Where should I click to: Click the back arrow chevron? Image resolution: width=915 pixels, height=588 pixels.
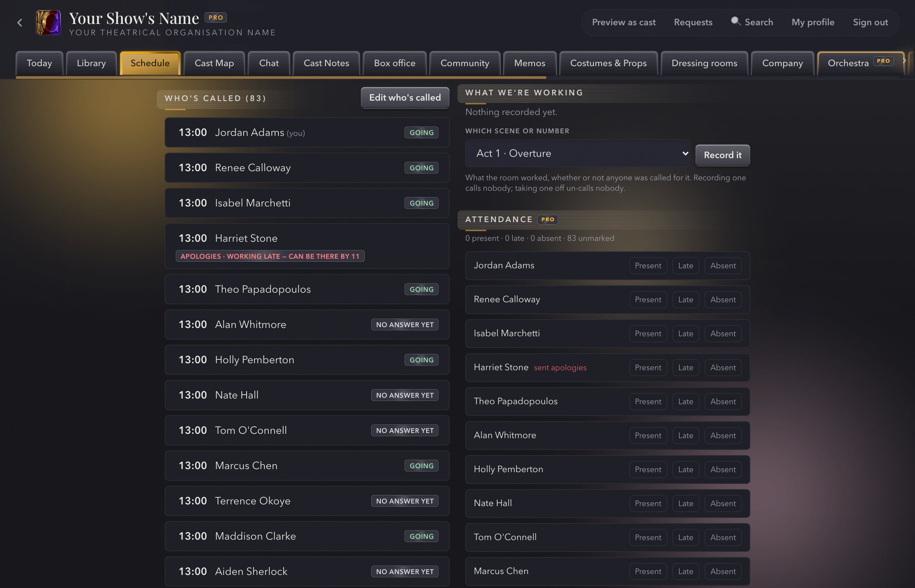(x=20, y=23)
